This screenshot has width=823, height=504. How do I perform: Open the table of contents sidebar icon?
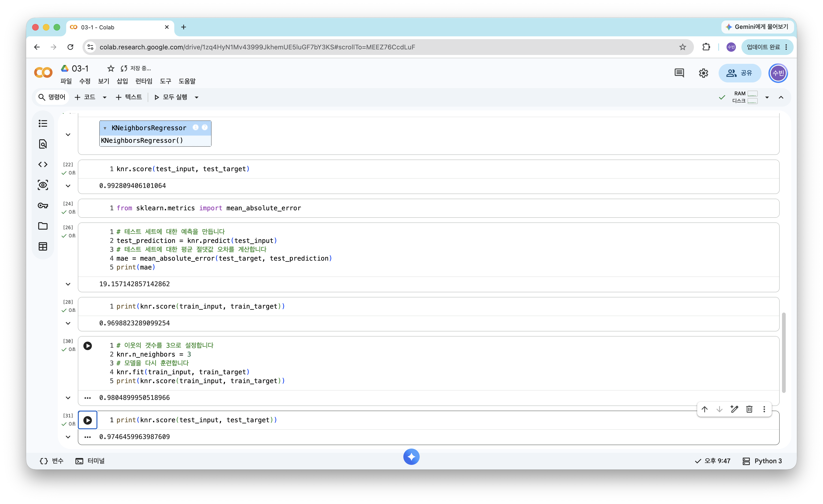[x=43, y=123]
